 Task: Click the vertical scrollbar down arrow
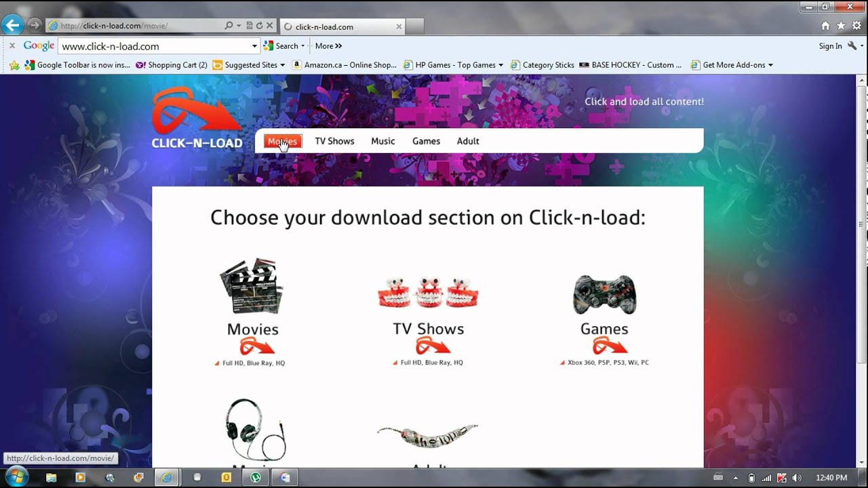[862, 462]
